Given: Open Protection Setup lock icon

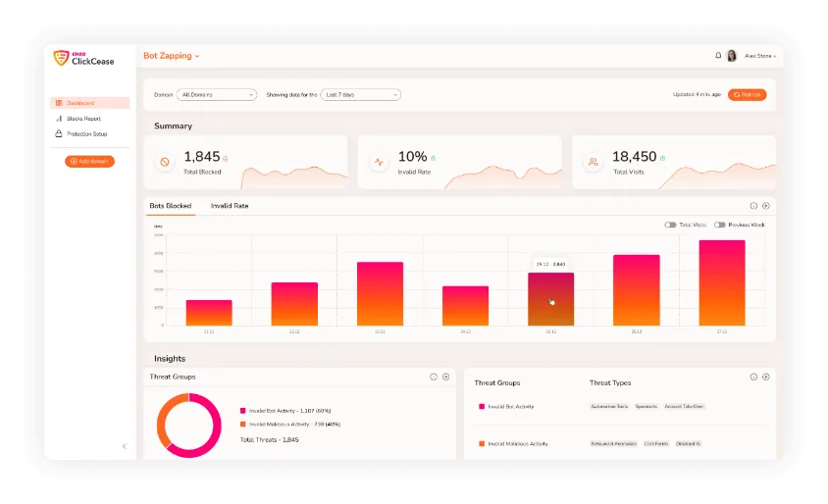Looking at the screenshot, I should (x=59, y=133).
